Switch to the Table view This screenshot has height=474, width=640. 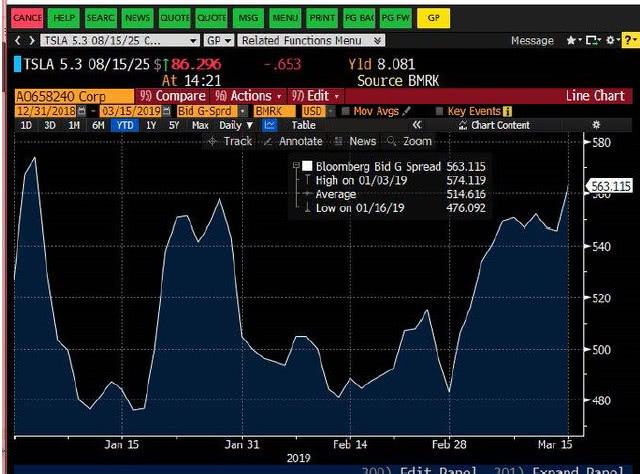(x=303, y=125)
